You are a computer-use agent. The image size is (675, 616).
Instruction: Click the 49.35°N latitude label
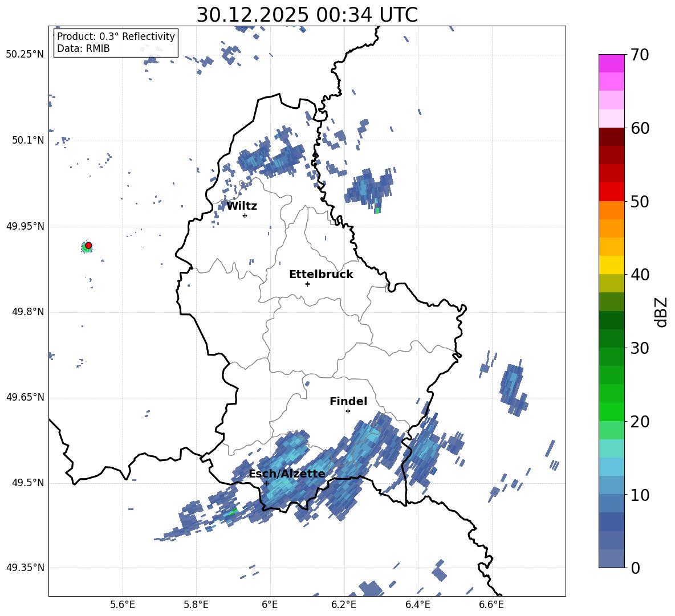point(25,568)
